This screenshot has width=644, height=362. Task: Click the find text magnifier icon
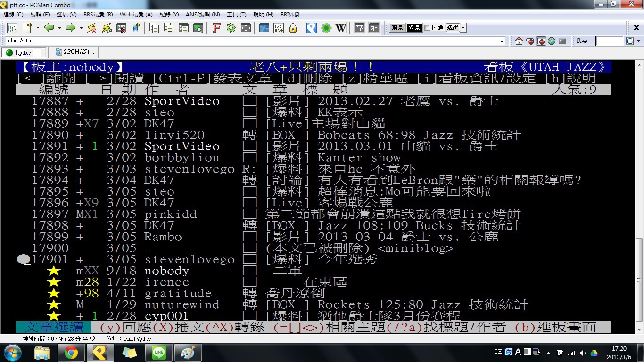[198, 28]
